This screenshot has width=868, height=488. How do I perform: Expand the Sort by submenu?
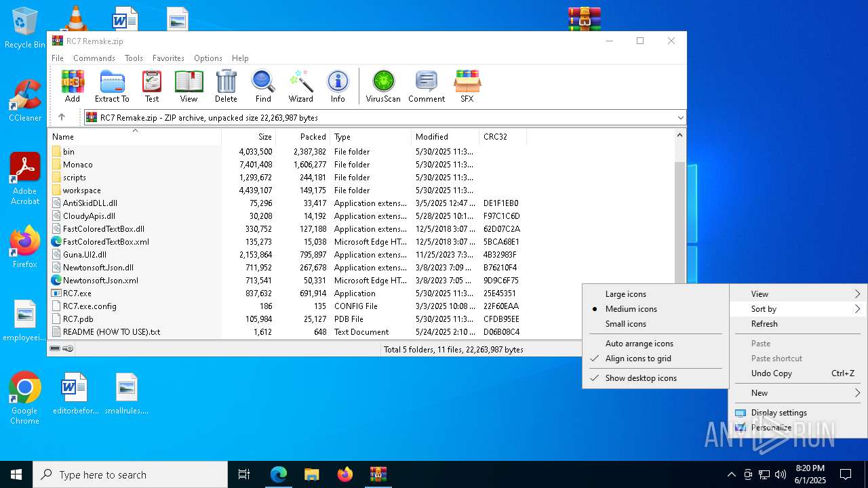pyautogui.click(x=798, y=309)
